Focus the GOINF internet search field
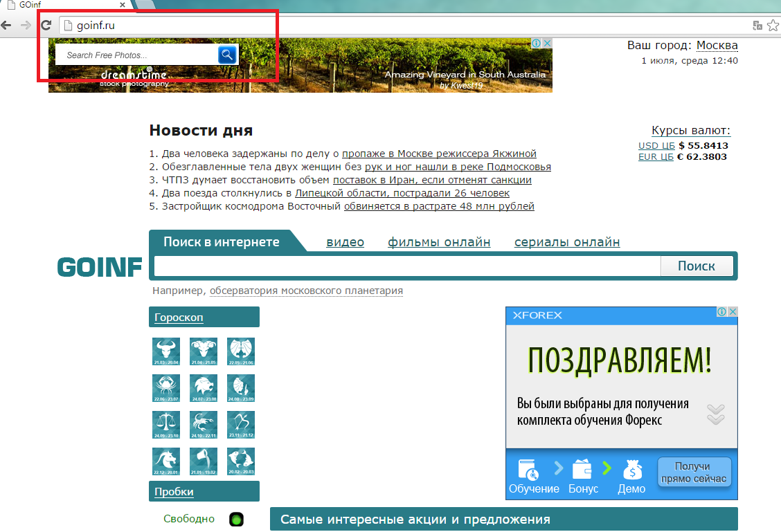 pos(406,266)
